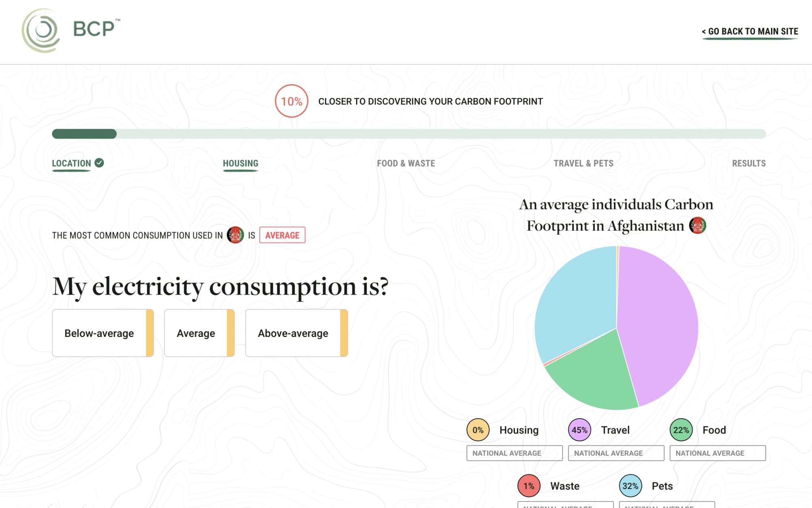Click the Afghanistan flag beside consumption text

point(235,235)
